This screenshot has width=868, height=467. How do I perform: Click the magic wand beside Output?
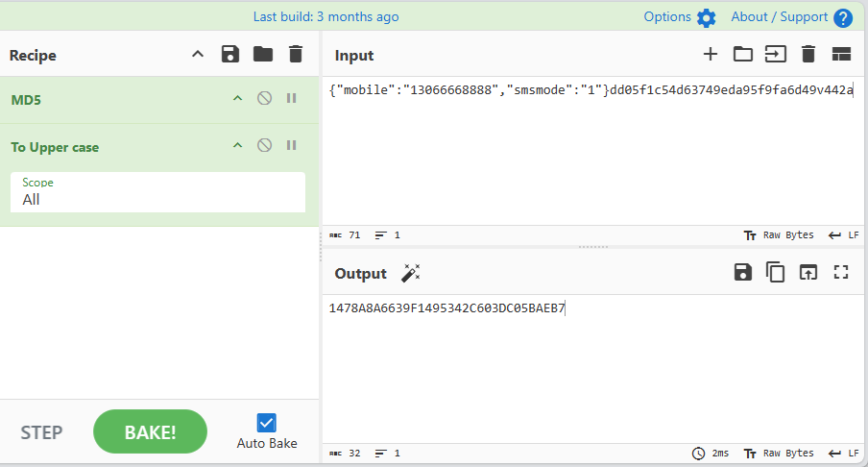click(411, 274)
